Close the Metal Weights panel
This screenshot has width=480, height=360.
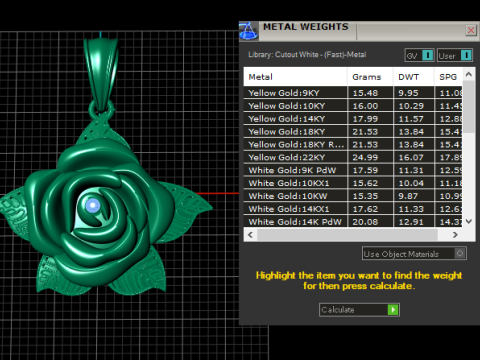471,30
